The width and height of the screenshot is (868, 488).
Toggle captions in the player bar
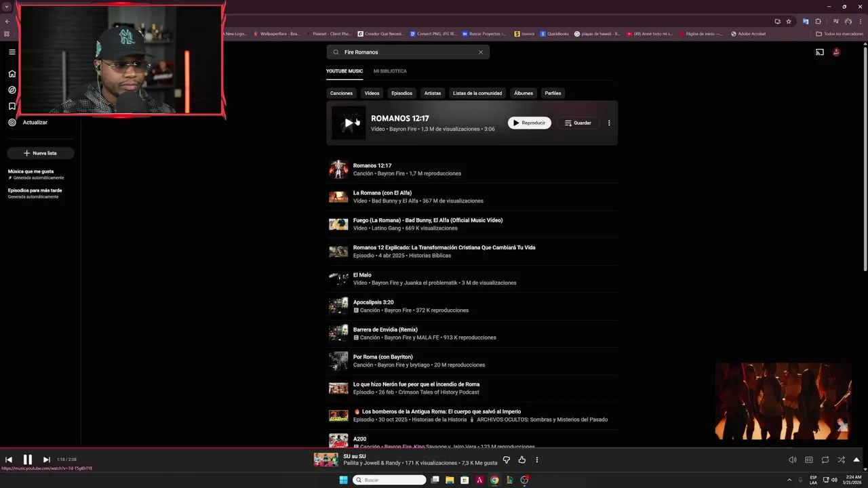click(x=809, y=460)
